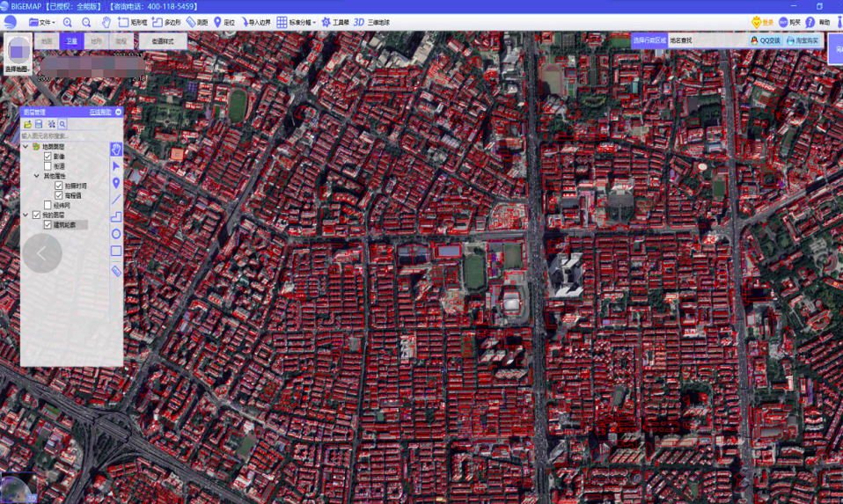Click the save disk icon in layer panel
843x504 pixels.
point(39,124)
